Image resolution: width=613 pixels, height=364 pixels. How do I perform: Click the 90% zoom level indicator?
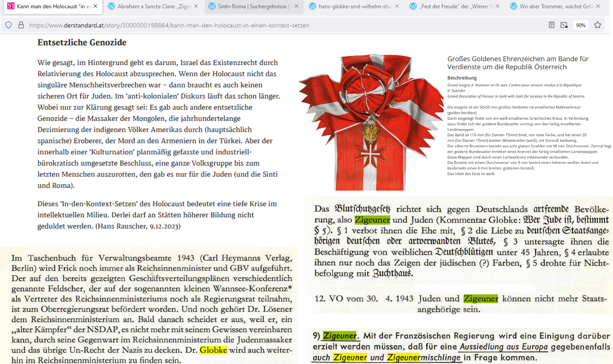581,25
